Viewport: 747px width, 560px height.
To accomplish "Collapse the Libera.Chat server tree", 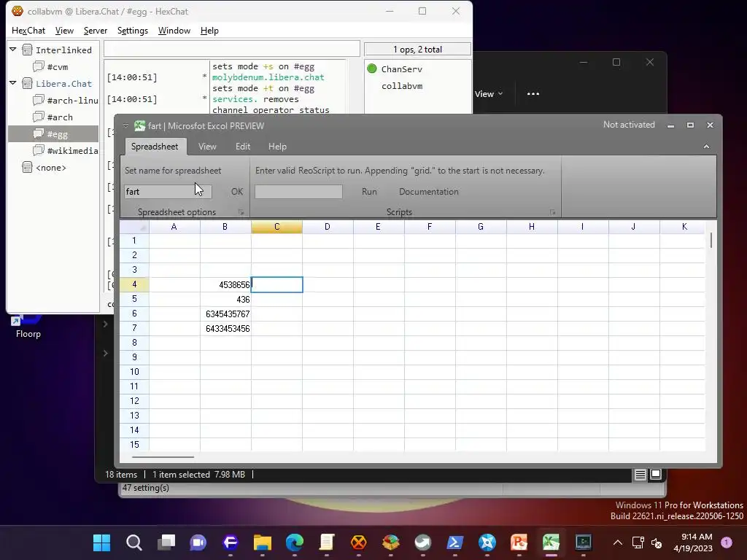I will [x=13, y=83].
